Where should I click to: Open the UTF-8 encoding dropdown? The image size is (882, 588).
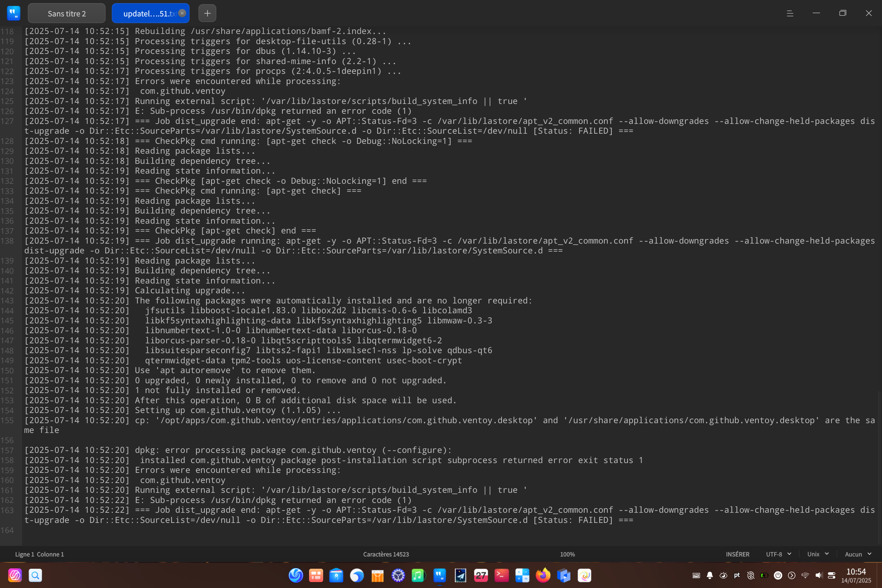[778, 554]
